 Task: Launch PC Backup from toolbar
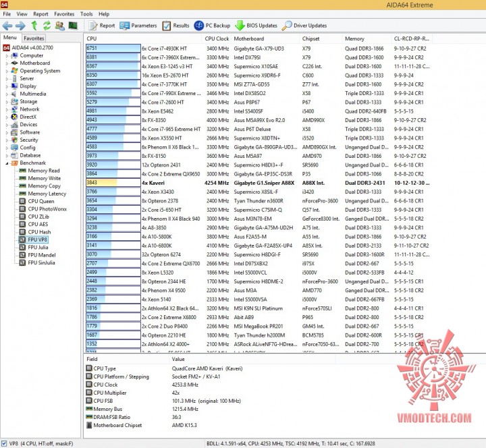(213, 26)
